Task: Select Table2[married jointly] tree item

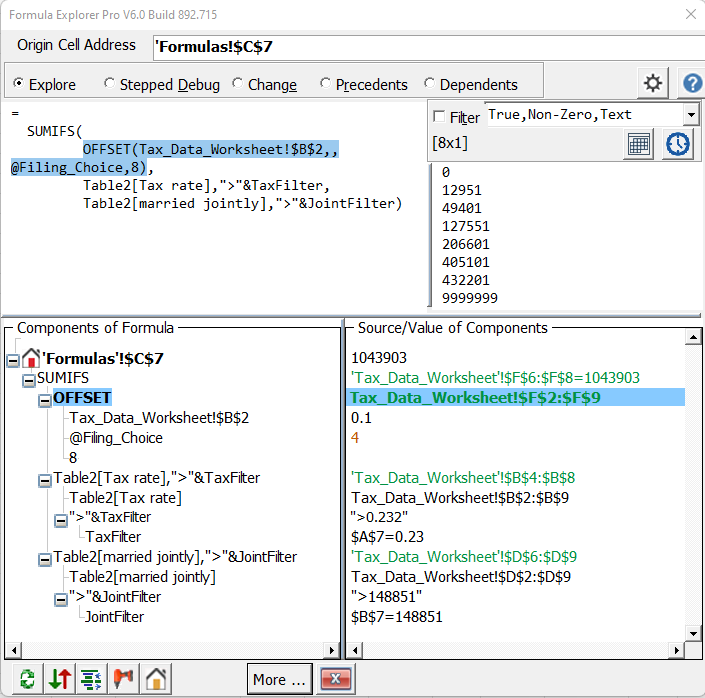Action: tap(142, 577)
